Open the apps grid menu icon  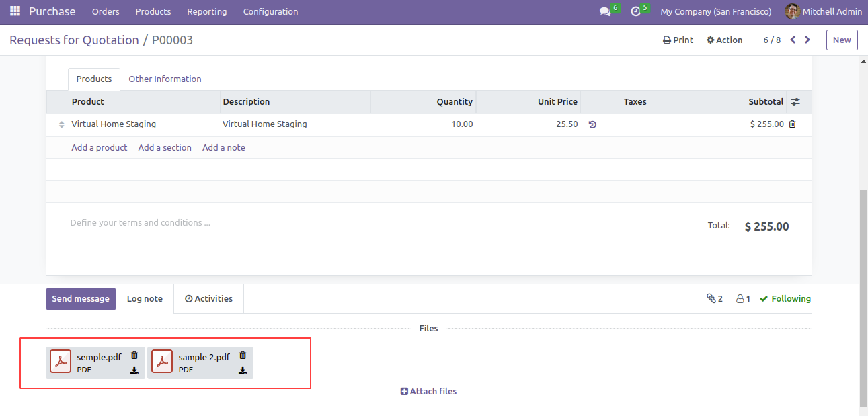tap(15, 11)
